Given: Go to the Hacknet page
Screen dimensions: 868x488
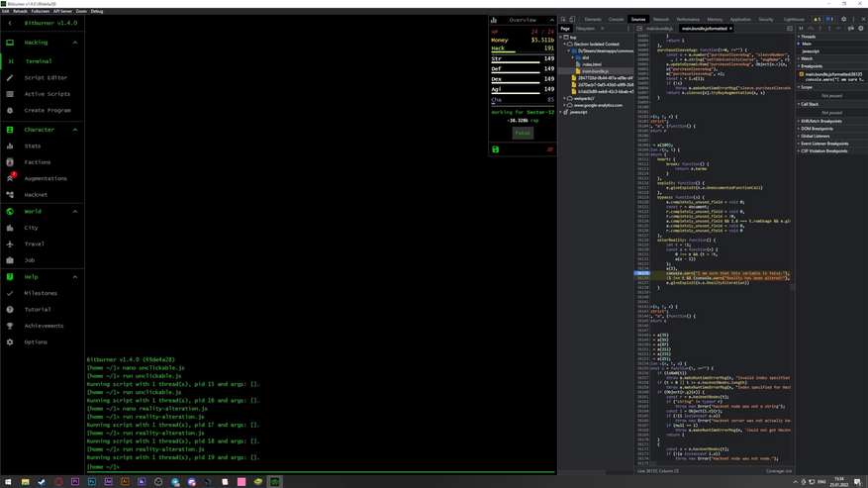Looking at the screenshot, I should click(36, 195).
